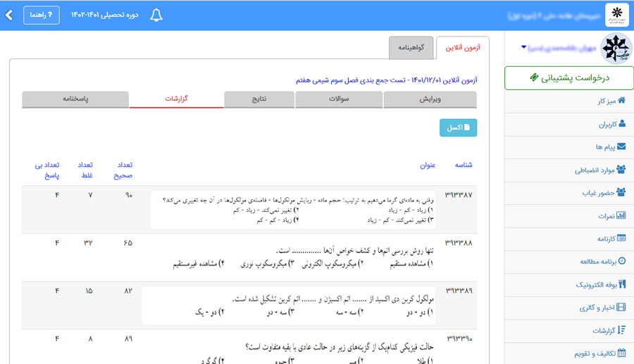Open the school logo icon in header
634x364 pixels.
617,15
